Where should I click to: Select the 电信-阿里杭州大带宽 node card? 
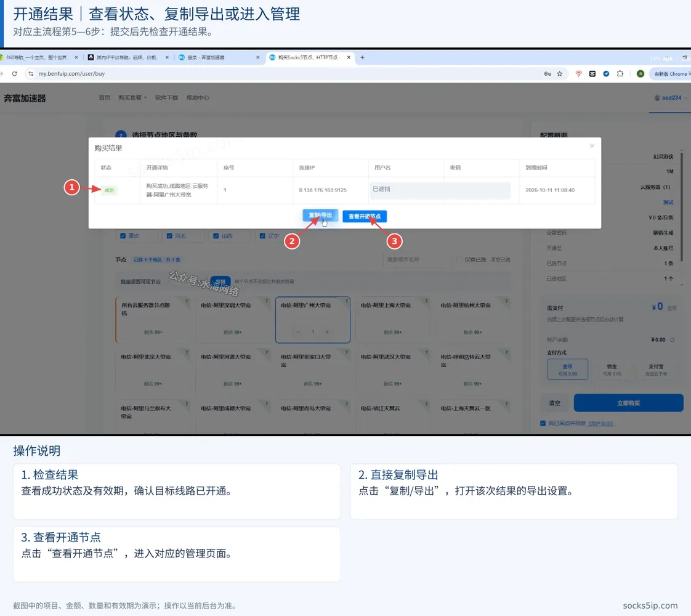point(472,320)
